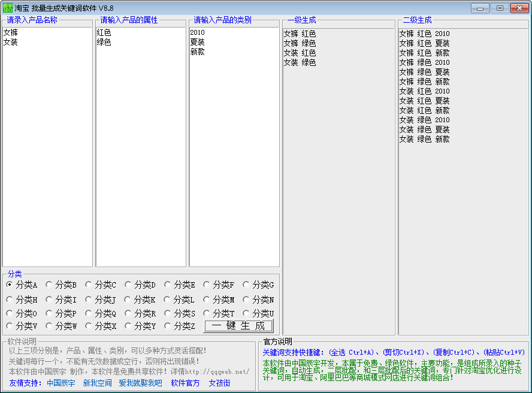
Task: Open the 软件官方 link
Action: point(185,383)
